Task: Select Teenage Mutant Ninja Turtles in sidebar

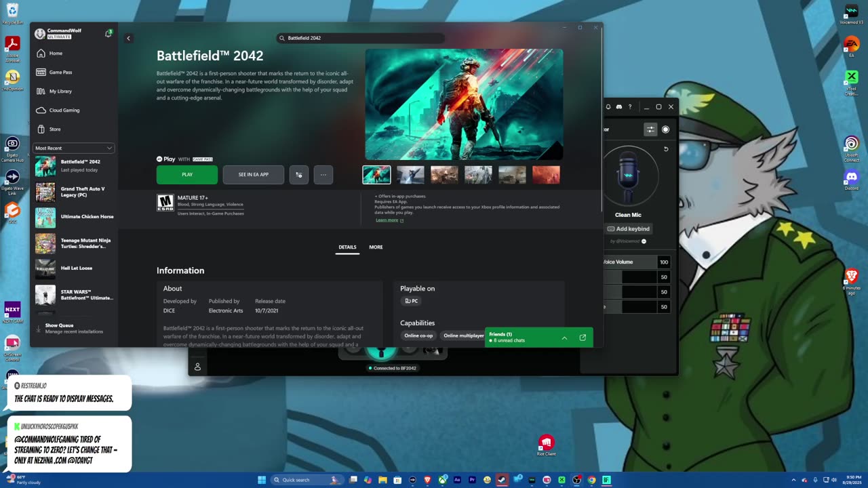Action: pyautogui.click(x=74, y=243)
